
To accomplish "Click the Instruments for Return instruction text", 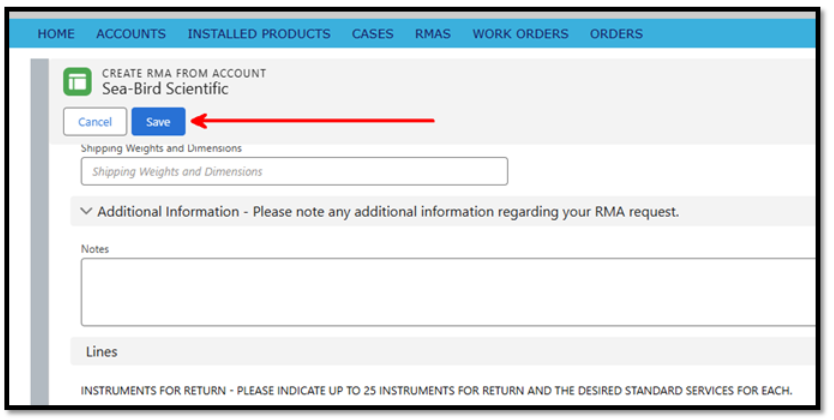I will (436, 390).
